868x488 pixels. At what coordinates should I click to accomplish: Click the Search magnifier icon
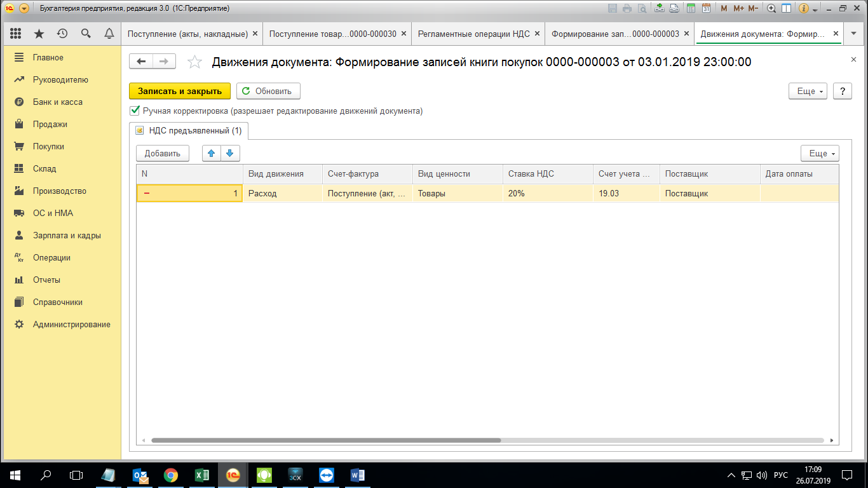tap(86, 34)
